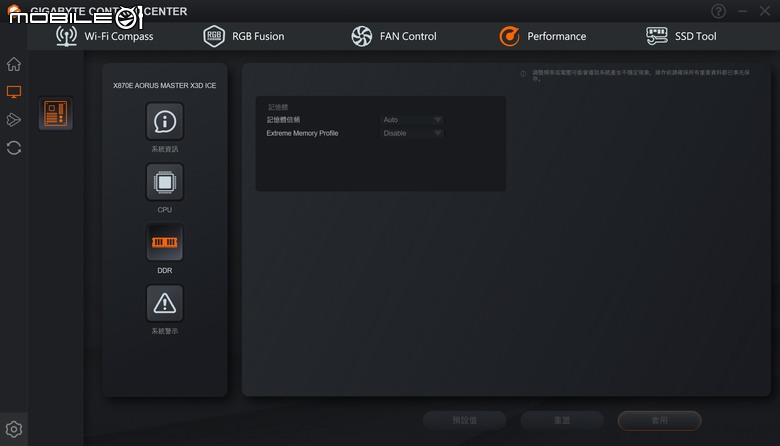Go to Home in the left sidebar
Viewport: 780px width, 446px height.
pyautogui.click(x=14, y=64)
